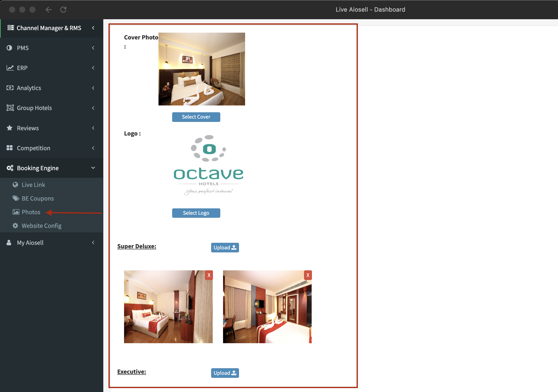Viewport: 558px width, 392px height.
Task: Click the Channel Manager & RMS server icon
Action: point(11,28)
